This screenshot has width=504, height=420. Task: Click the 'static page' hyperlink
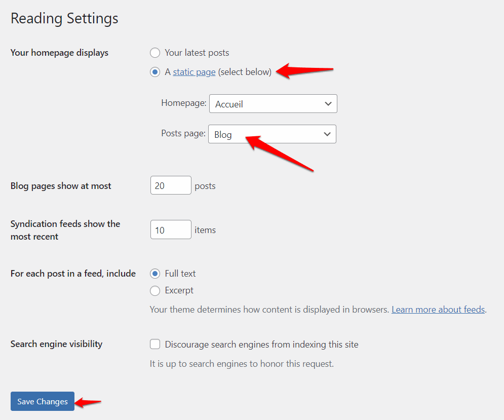pos(194,72)
